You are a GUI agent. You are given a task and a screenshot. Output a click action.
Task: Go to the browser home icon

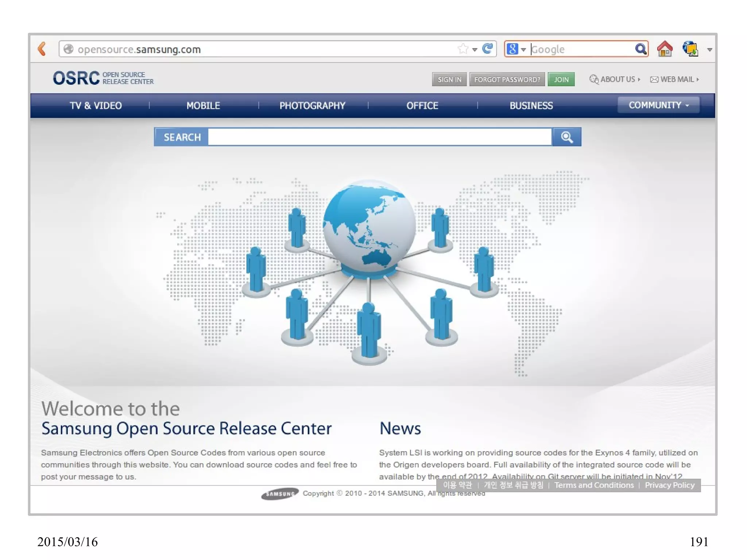(665, 49)
